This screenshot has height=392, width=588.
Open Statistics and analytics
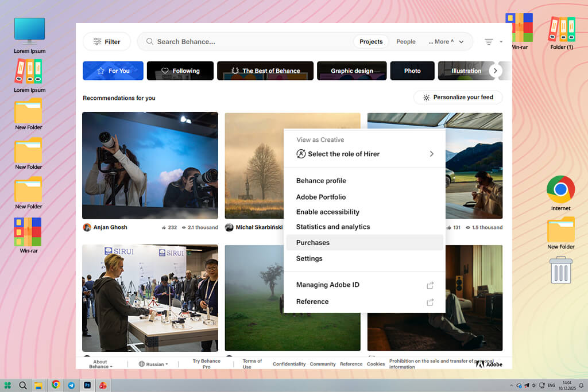[x=333, y=227]
